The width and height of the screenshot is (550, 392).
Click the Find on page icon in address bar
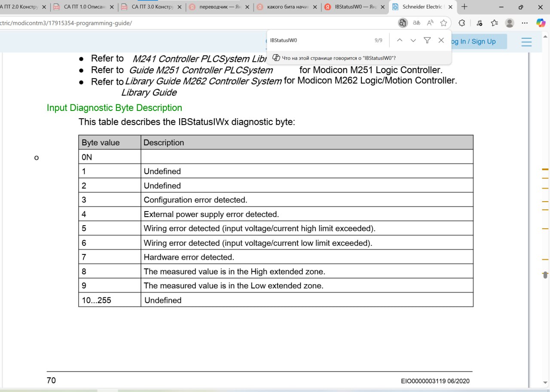click(402, 23)
